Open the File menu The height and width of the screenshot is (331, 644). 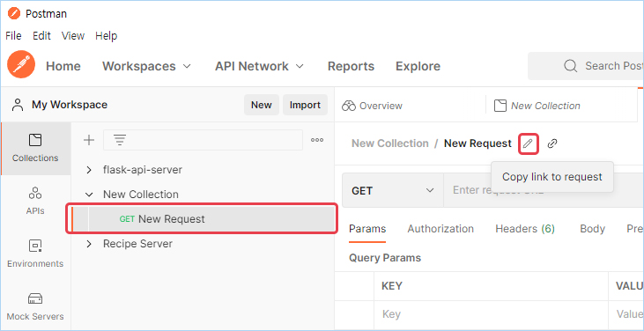(x=13, y=36)
